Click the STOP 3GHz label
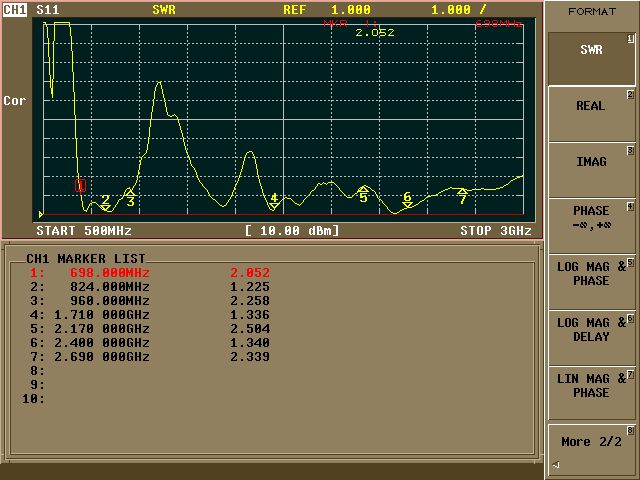 496,231
